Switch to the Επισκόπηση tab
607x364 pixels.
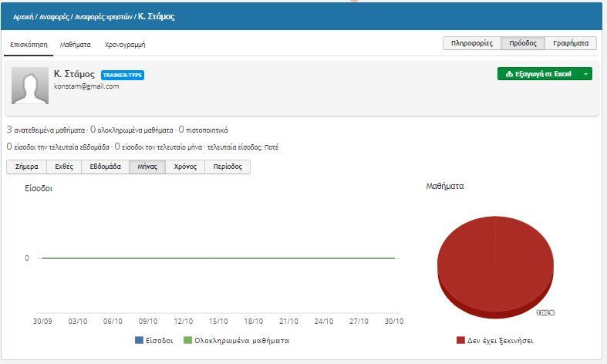coord(29,45)
